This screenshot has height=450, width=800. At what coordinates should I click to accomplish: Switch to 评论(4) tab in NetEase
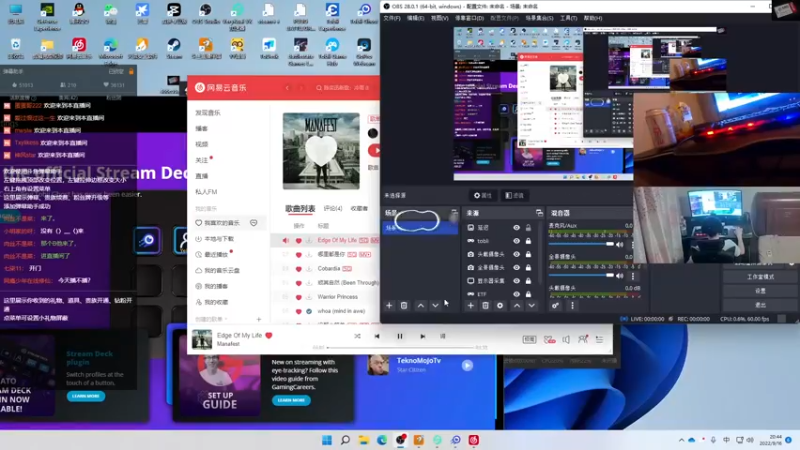tap(333, 208)
